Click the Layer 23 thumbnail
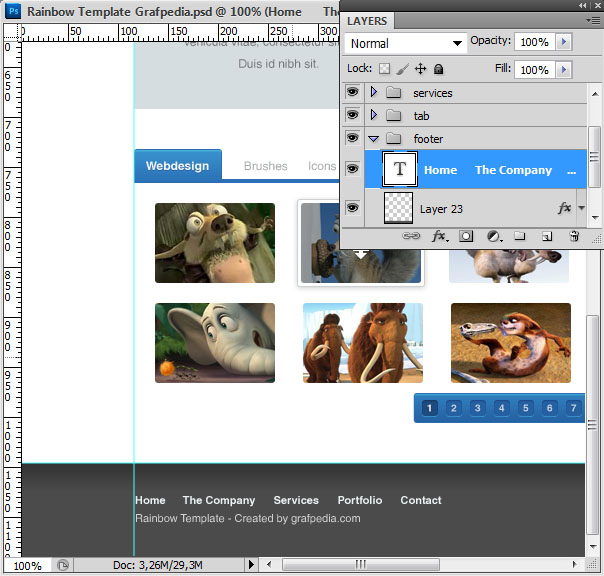 tap(399, 208)
